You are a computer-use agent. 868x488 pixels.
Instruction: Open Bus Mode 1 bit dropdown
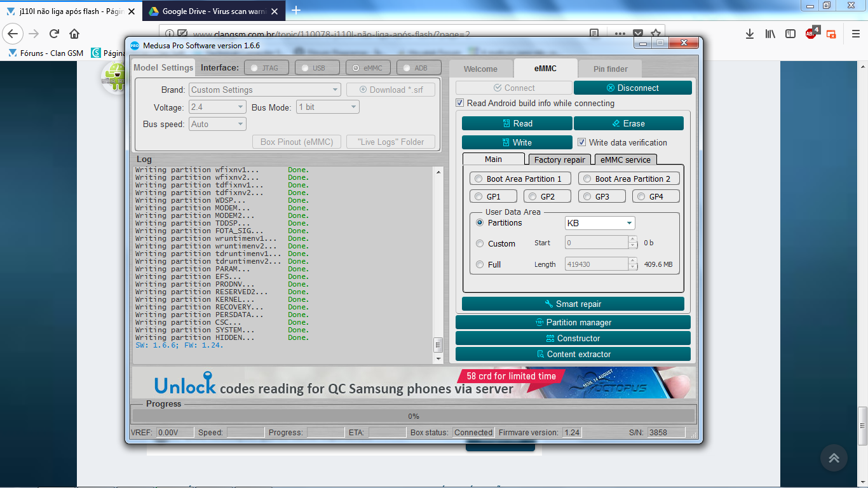tap(328, 107)
